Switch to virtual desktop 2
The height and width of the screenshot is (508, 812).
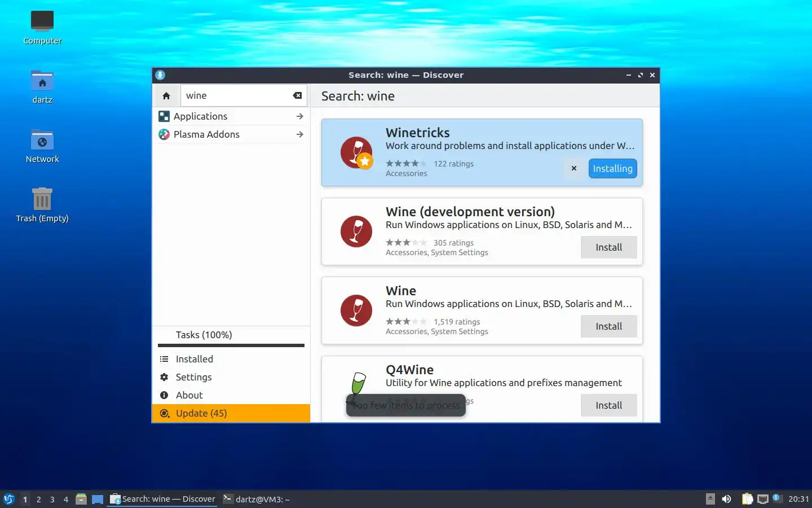click(x=38, y=499)
